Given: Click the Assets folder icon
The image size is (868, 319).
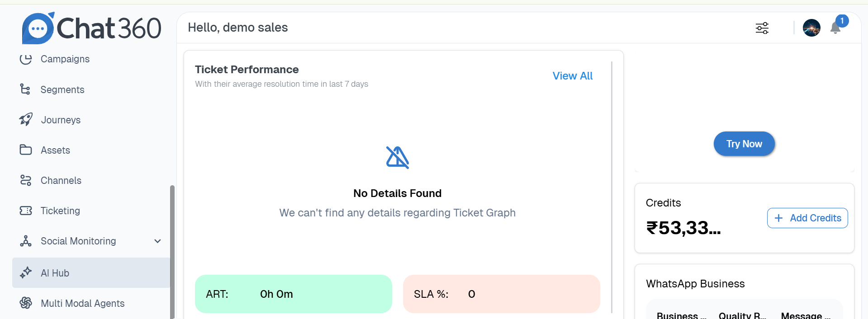Looking at the screenshot, I should pyautogui.click(x=26, y=150).
